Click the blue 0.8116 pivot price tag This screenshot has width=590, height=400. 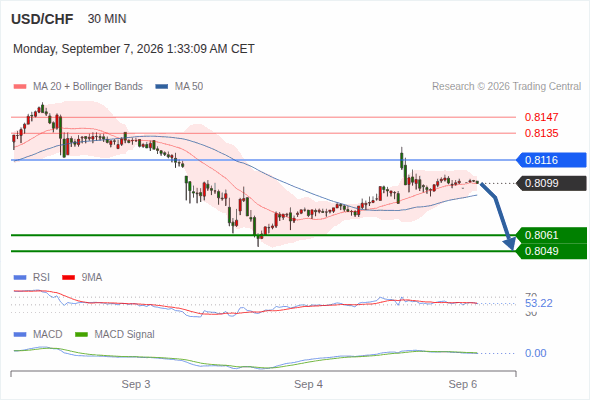551,160
